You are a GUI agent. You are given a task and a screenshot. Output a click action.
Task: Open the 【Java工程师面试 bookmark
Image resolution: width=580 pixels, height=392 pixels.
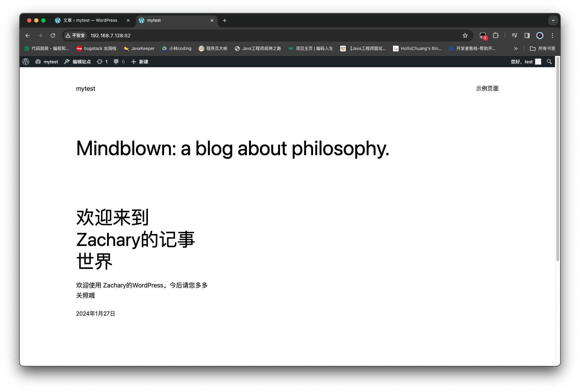(363, 49)
